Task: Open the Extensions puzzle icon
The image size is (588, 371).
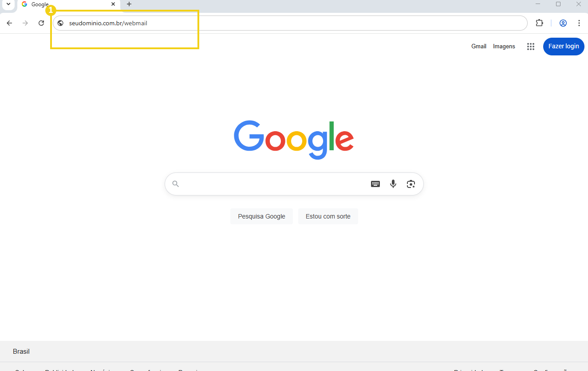Action: click(x=539, y=23)
